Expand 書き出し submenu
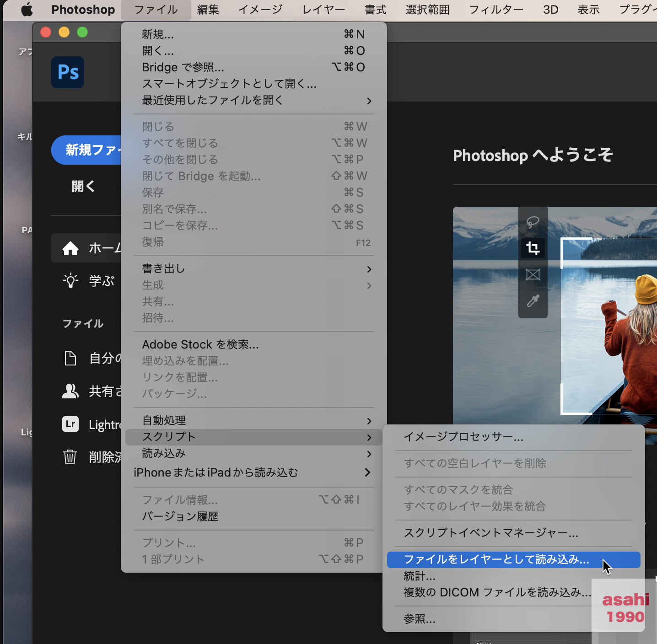Viewport: 657px width, 644px height. [x=254, y=269]
